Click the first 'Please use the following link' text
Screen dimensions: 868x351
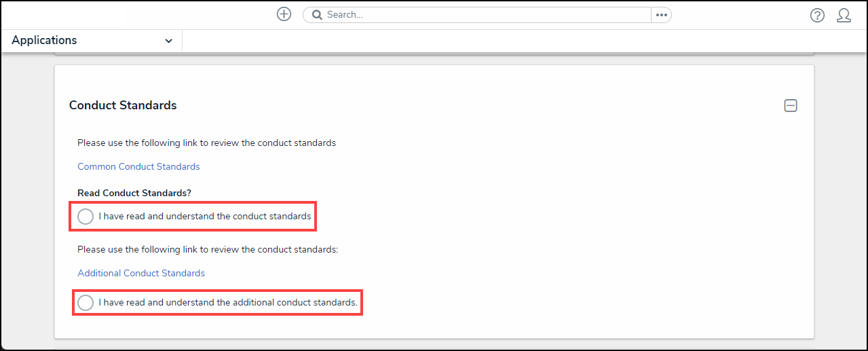click(206, 143)
